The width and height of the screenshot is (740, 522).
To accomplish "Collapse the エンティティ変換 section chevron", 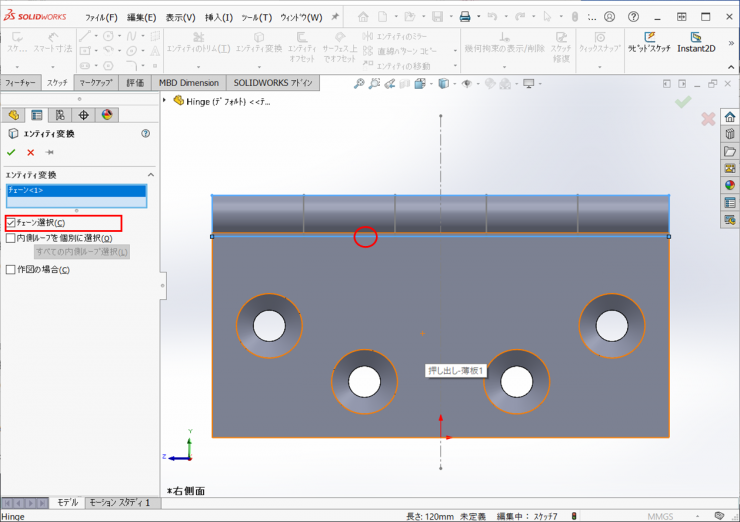I will click(150, 175).
